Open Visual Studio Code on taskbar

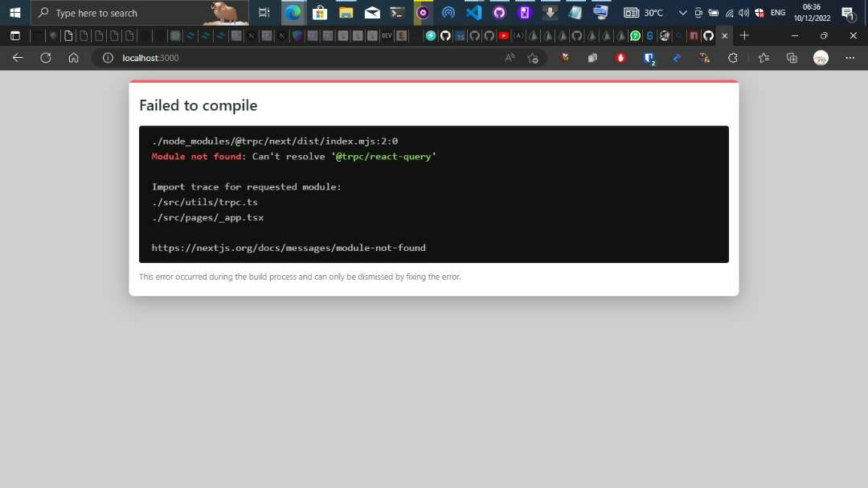click(474, 13)
